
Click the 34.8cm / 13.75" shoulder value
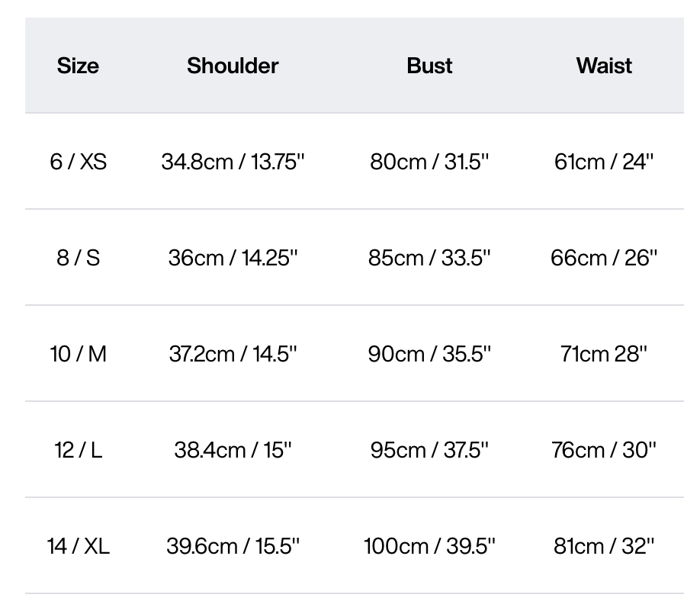click(x=233, y=162)
